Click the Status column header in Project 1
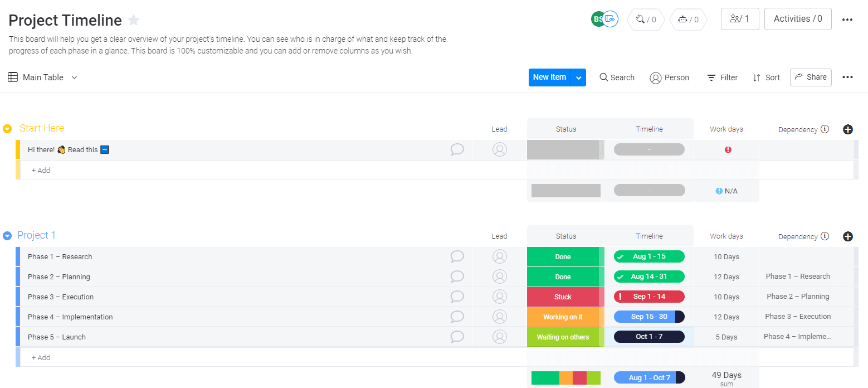 click(565, 236)
